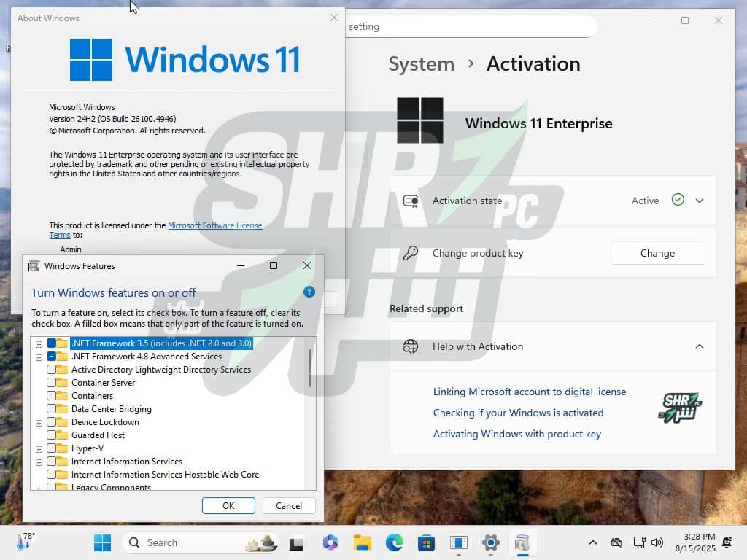
Task: Click the taskbar Search box
Action: click(x=200, y=542)
